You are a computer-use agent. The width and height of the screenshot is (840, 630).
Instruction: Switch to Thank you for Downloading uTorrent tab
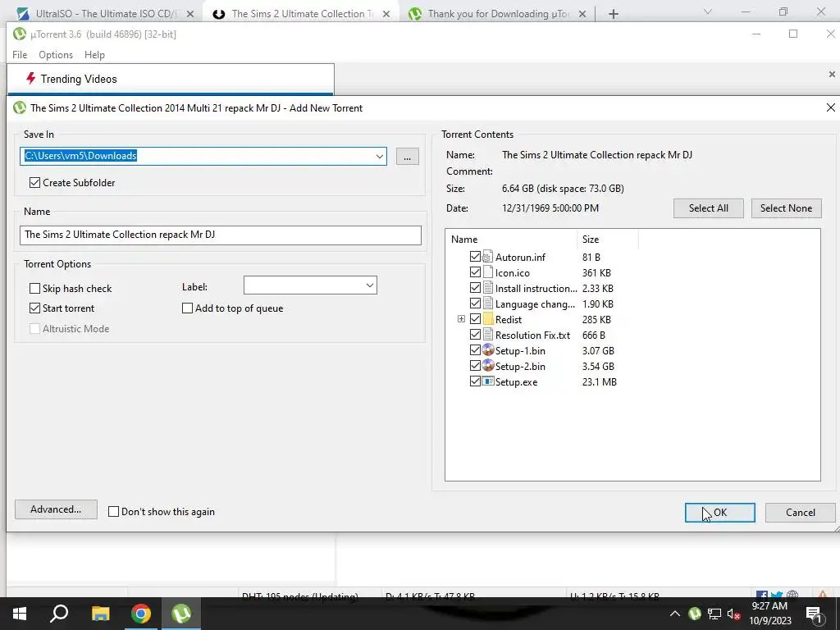[x=497, y=13]
